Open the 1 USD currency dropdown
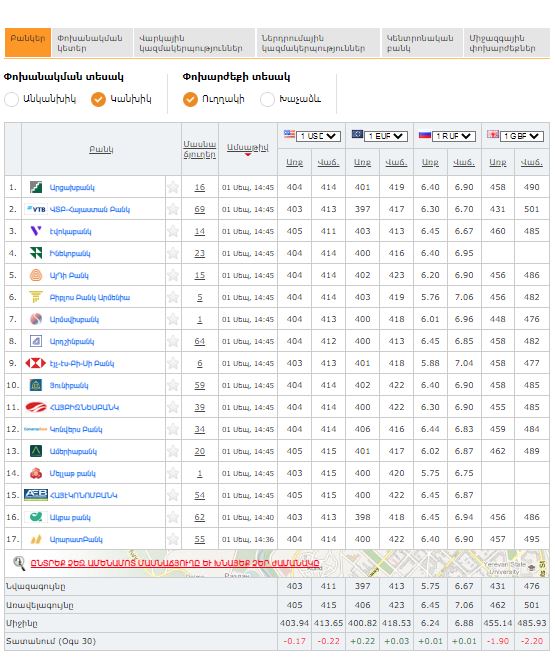This screenshot has height=665, width=555. pyautogui.click(x=318, y=136)
